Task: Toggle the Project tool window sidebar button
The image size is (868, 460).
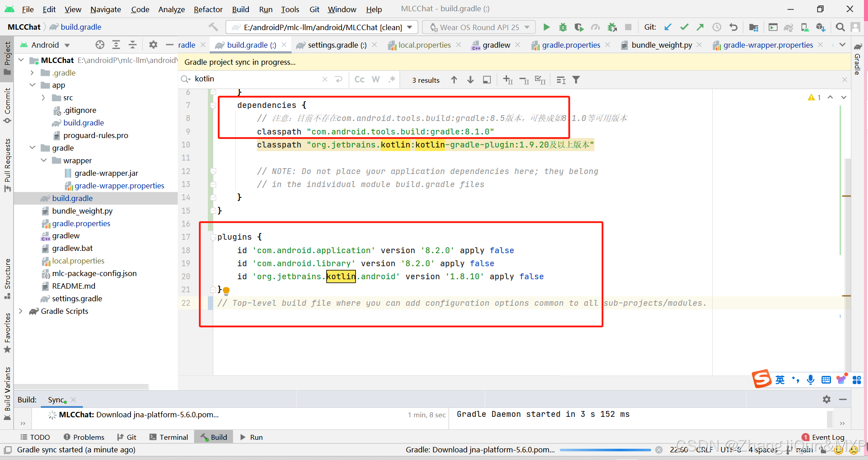Action: [x=7, y=58]
